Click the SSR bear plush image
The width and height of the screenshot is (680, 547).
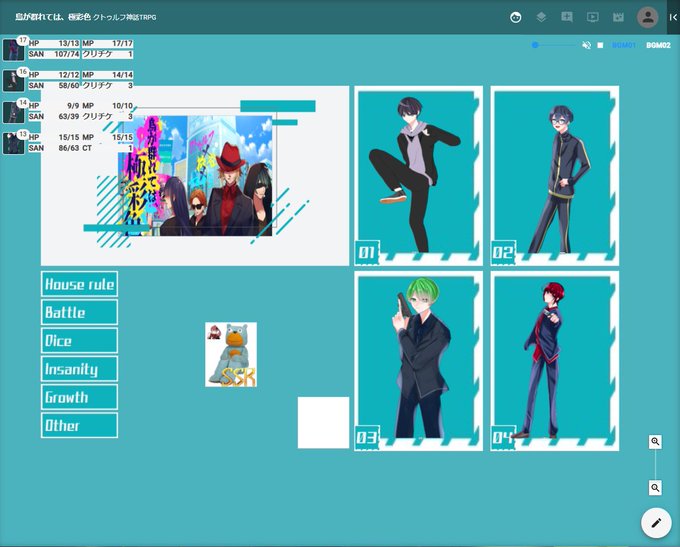(231, 354)
